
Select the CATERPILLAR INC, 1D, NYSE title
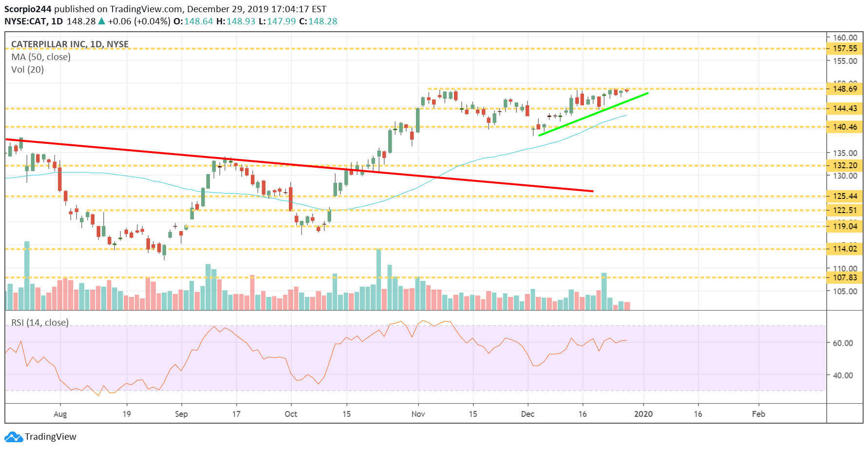pos(70,44)
